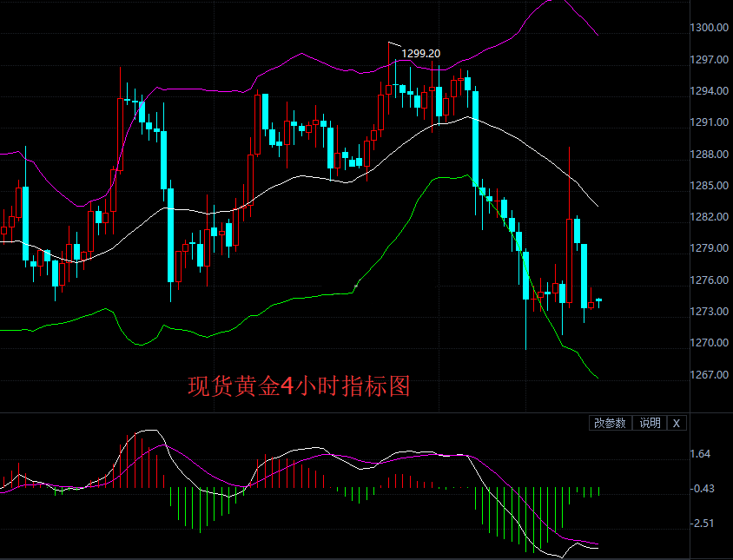Click the 改参数 button
This screenshot has height=560, width=733.
click(x=611, y=423)
